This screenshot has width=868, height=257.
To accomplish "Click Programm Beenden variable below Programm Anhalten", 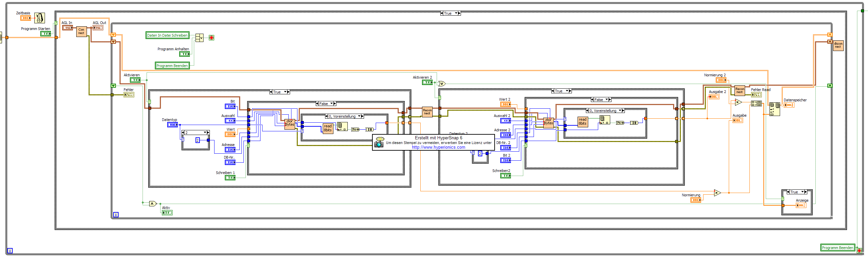I will point(172,66).
